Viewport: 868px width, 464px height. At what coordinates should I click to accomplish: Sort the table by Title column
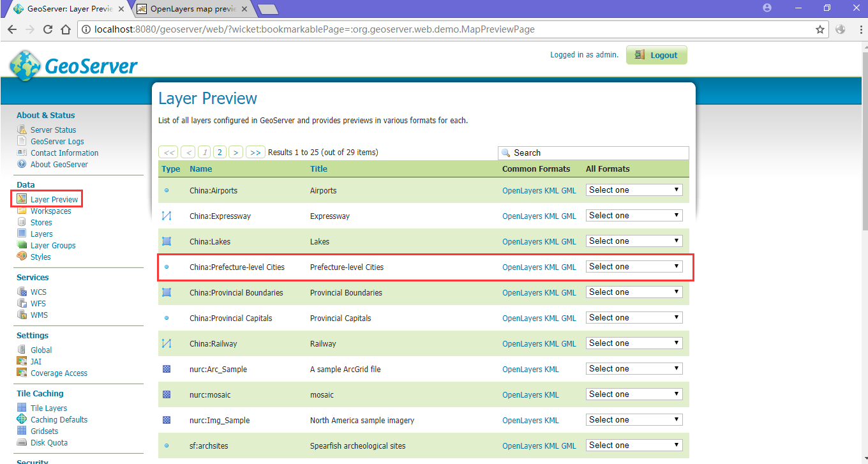[318, 169]
